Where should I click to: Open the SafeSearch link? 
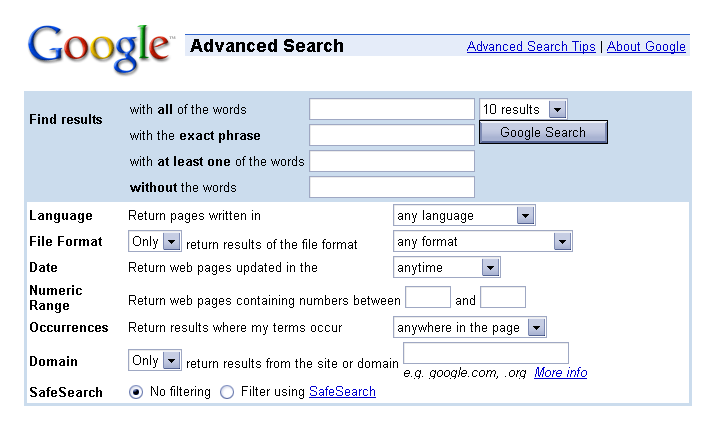pyautogui.click(x=342, y=391)
